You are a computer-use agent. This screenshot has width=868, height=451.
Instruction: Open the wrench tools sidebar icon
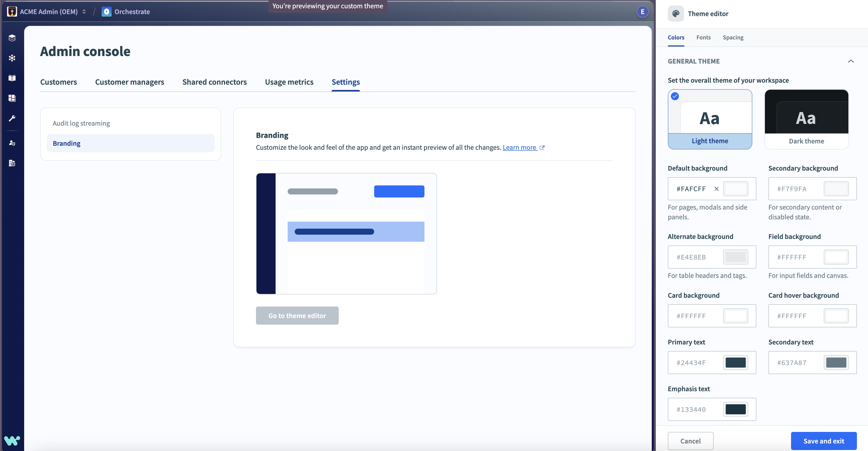pyautogui.click(x=12, y=118)
